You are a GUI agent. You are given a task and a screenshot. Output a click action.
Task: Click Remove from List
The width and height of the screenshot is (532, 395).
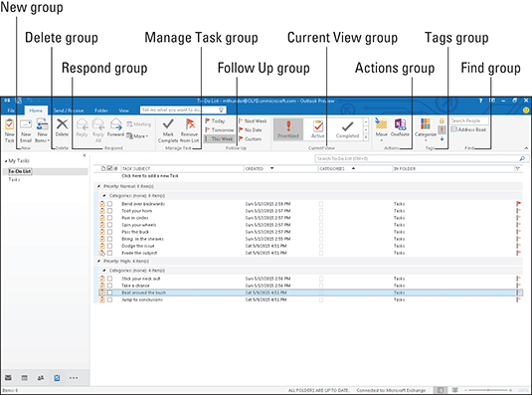189,130
